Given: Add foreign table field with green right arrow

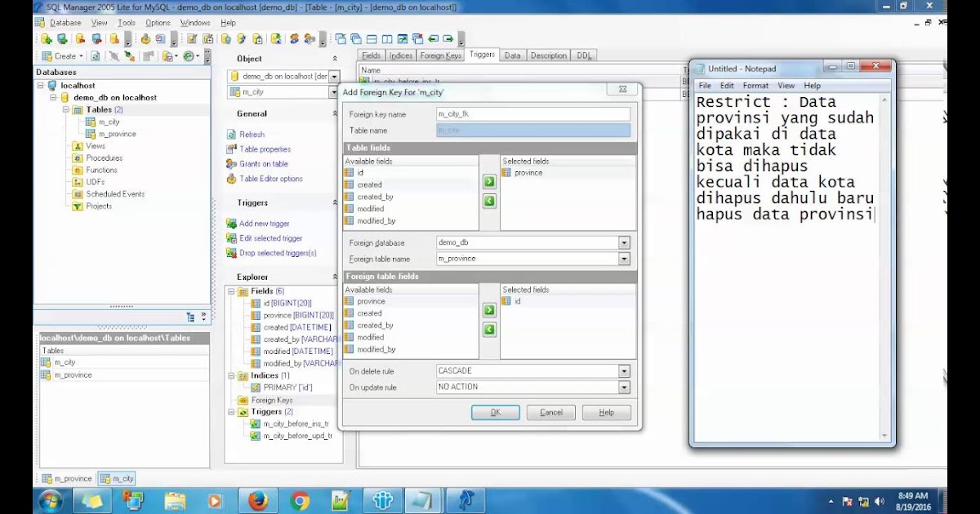Looking at the screenshot, I should point(489,310).
